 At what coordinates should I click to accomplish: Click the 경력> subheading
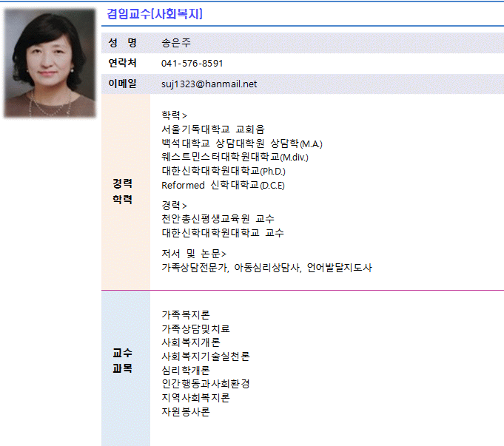point(174,205)
